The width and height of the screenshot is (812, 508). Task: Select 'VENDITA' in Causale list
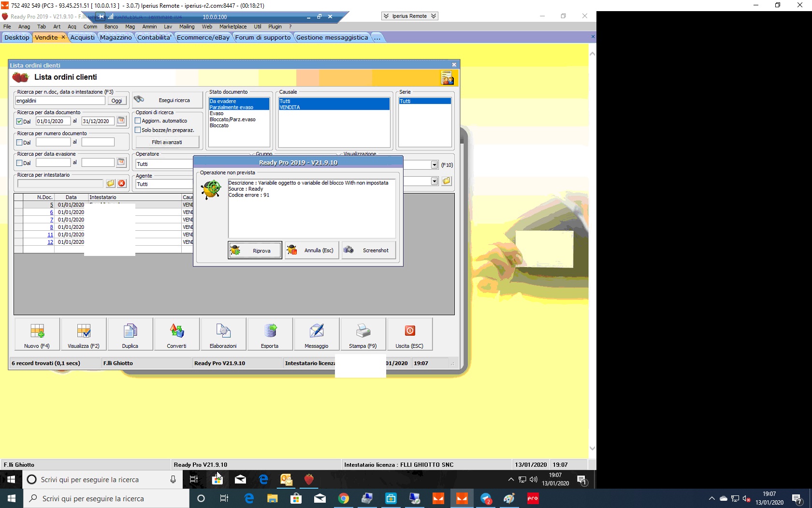coord(334,107)
